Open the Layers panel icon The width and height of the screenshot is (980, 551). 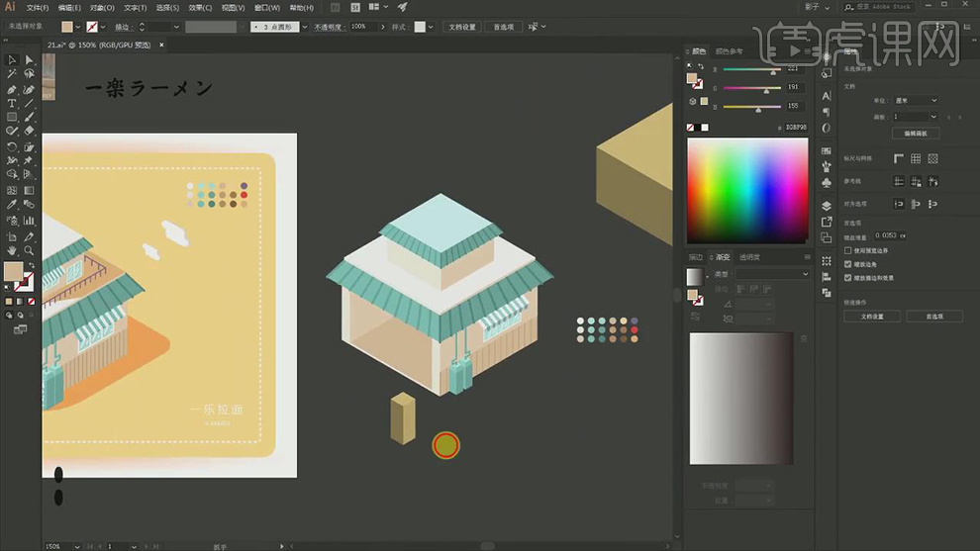827,206
